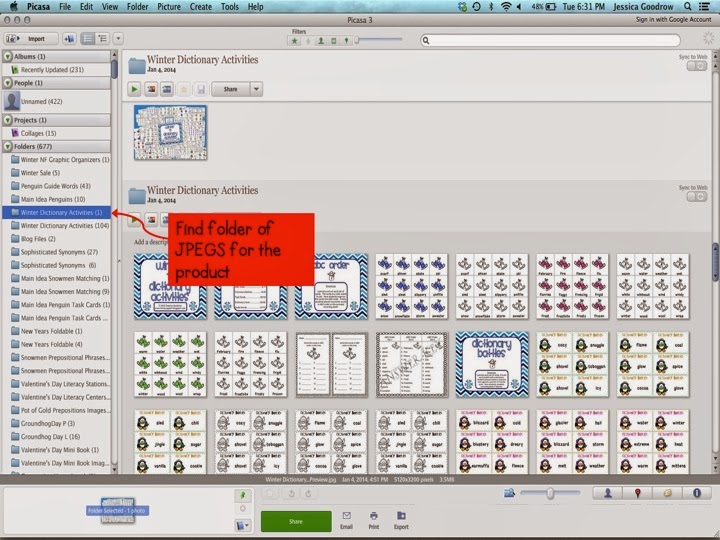Click the Export icon in the bottom tray

401,521
